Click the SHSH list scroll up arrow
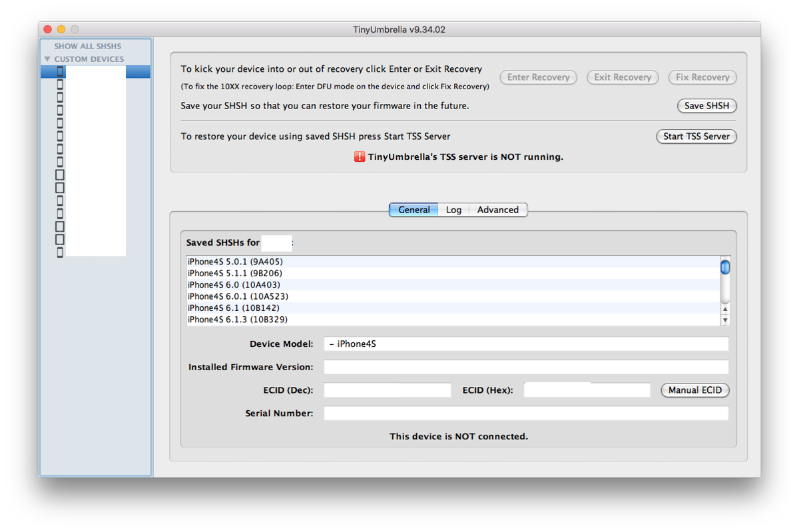 tap(725, 310)
